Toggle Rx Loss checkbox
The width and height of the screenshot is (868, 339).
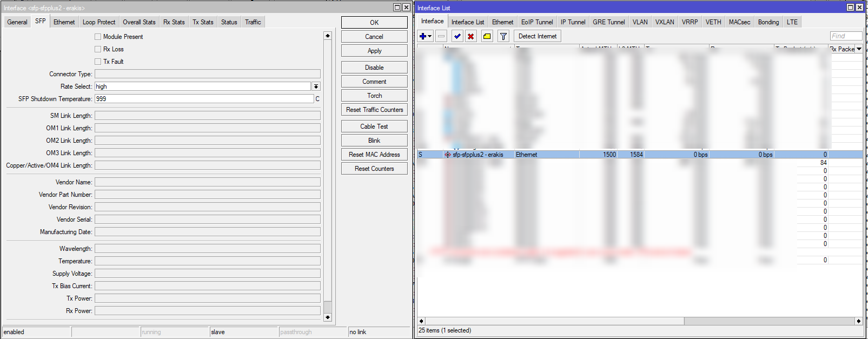(98, 49)
